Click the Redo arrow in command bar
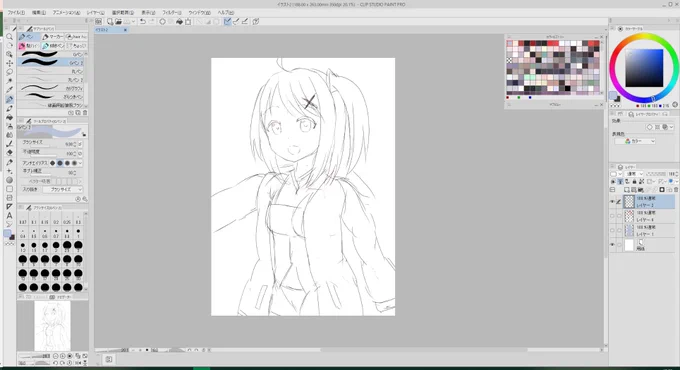This screenshot has height=370, width=680. coord(150,21)
